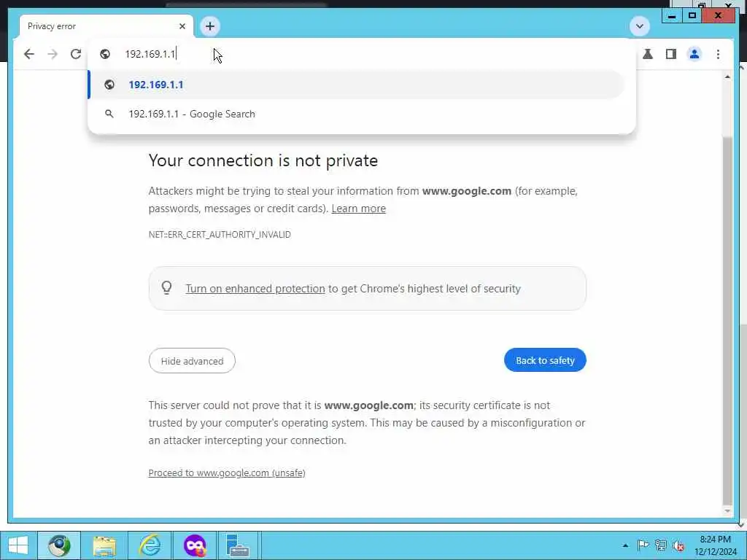747x560 pixels.
Task: Open a new tab with plus button
Action: click(x=210, y=26)
